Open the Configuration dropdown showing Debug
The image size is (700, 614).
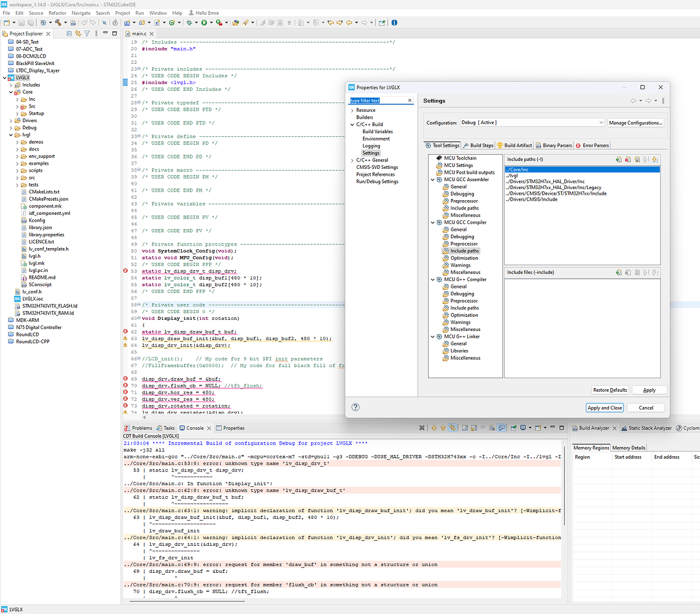pos(532,123)
